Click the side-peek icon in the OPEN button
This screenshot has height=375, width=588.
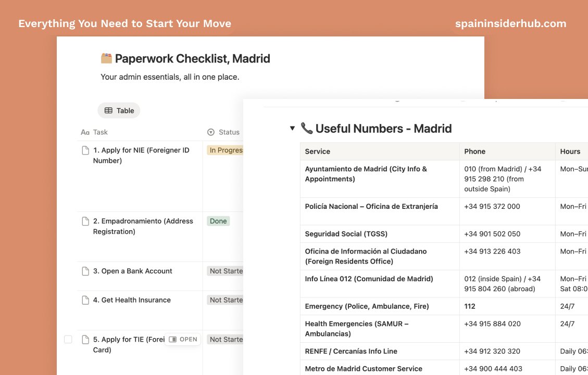172,340
